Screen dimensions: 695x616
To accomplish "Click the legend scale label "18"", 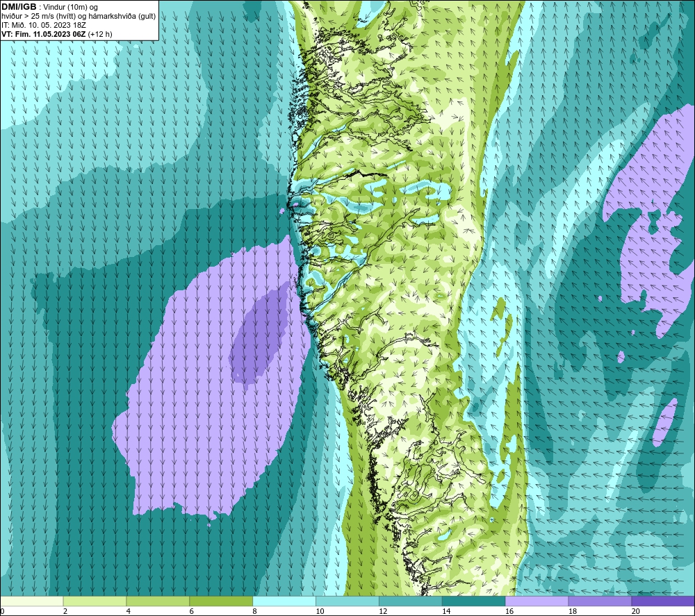I will pos(573,611).
